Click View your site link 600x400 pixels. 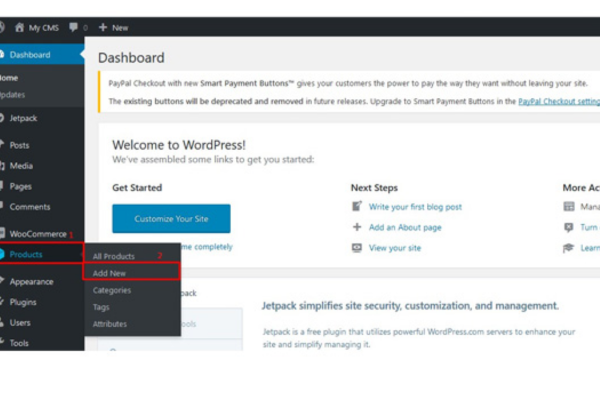(x=395, y=248)
